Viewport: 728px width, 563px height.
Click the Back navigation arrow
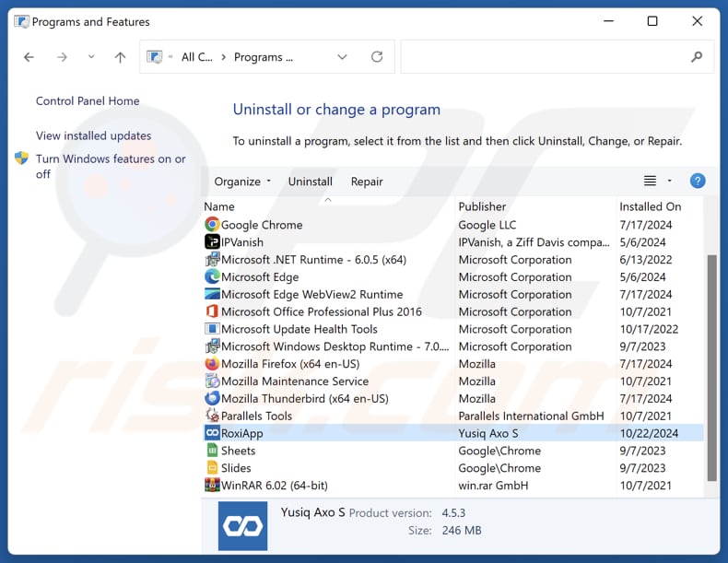[x=29, y=57]
